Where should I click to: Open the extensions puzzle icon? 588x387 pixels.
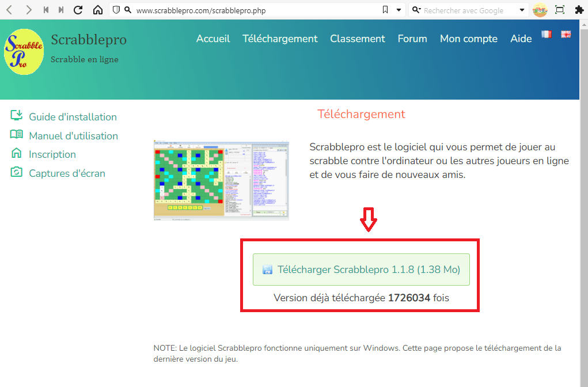coord(579,10)
